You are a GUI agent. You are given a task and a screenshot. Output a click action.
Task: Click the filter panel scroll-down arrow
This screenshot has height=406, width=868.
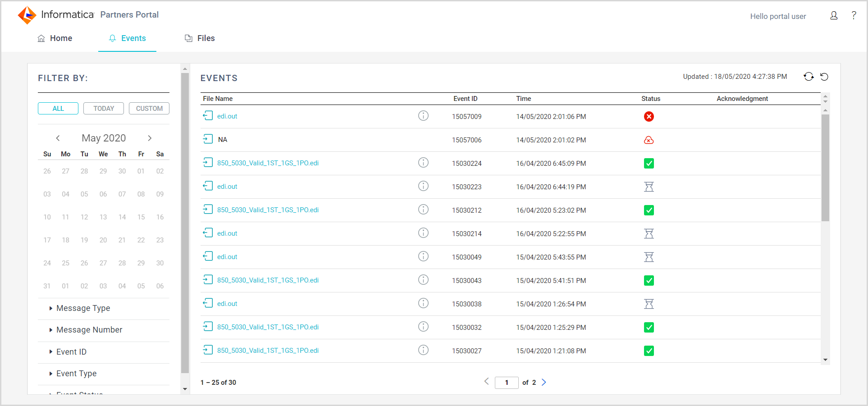[185, 389]
